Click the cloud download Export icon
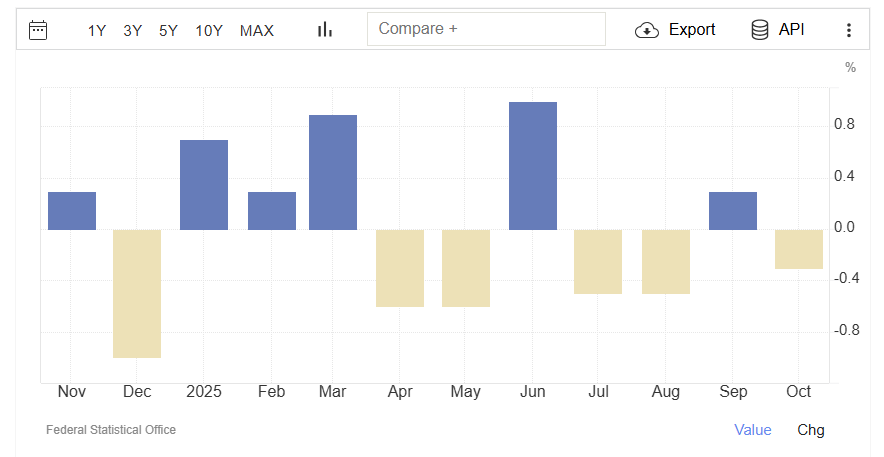The height and width of the screenshot is (457, 884). tap(647, 30)
